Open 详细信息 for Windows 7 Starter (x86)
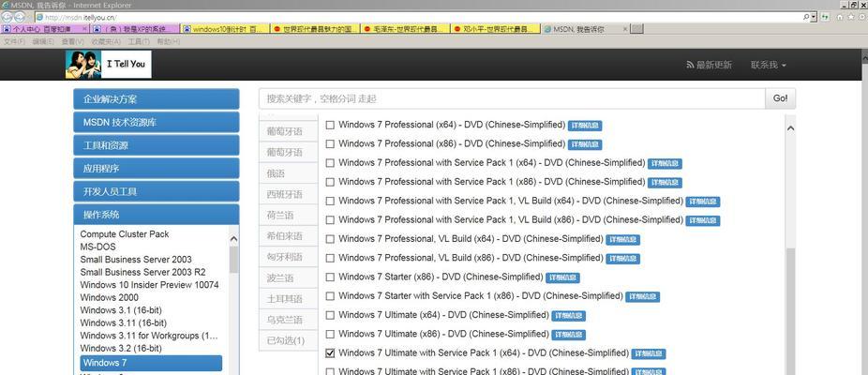This screenshot has height=375, width=868. (x=562, y=278)
